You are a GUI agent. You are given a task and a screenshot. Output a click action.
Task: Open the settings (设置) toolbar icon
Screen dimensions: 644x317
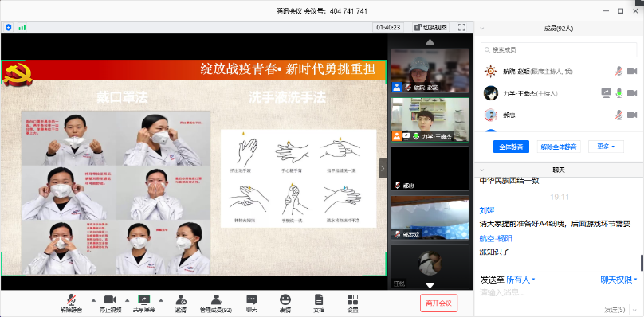[352, 303]
